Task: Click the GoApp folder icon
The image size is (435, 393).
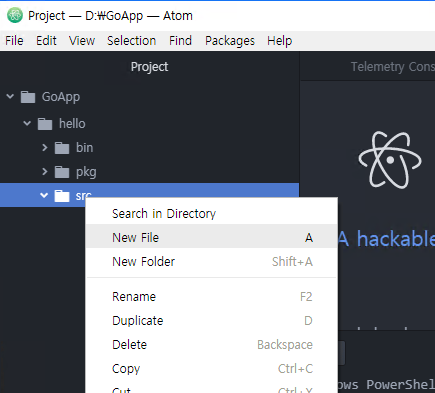Action: pyautogui.click(x=28, y=97)
